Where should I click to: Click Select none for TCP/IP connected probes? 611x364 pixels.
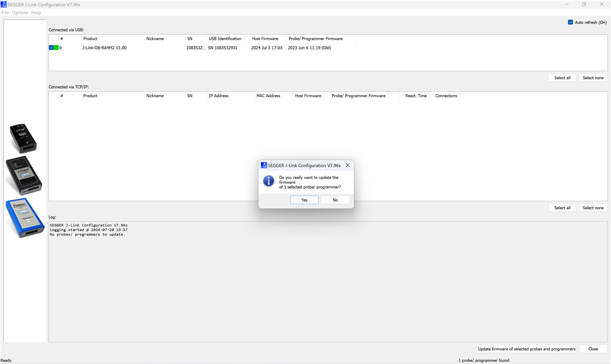593,208
